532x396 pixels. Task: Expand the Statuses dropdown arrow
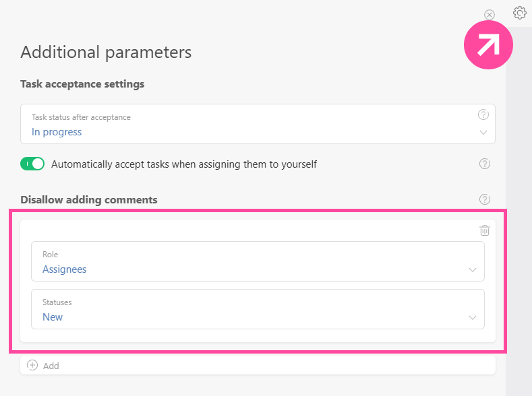(x=472, y=318)
